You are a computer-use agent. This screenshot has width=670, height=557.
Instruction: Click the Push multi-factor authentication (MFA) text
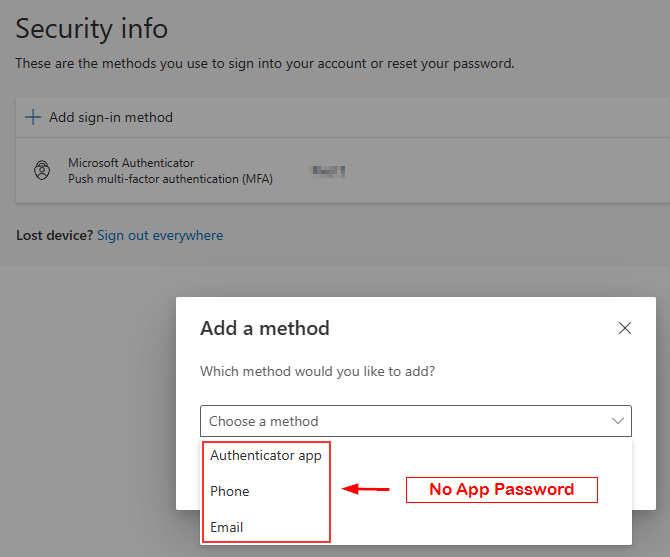click(x=170, y=179)
